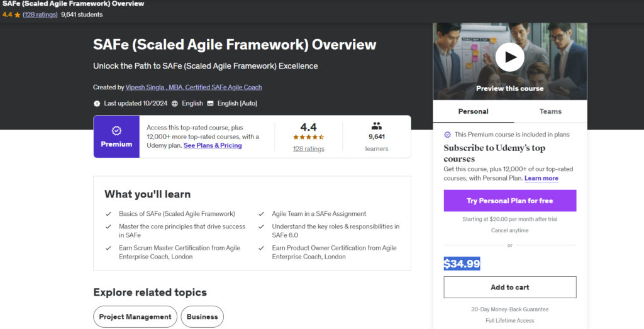Open ratings link in top header bar
The image size is (644, 329).
(x=40, y=14)
